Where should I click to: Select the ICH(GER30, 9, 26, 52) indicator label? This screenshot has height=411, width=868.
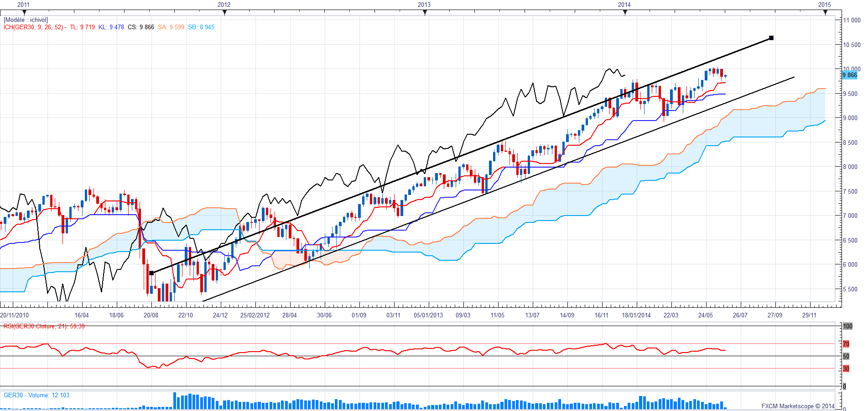pyautogui.click(x=35, y=27)
